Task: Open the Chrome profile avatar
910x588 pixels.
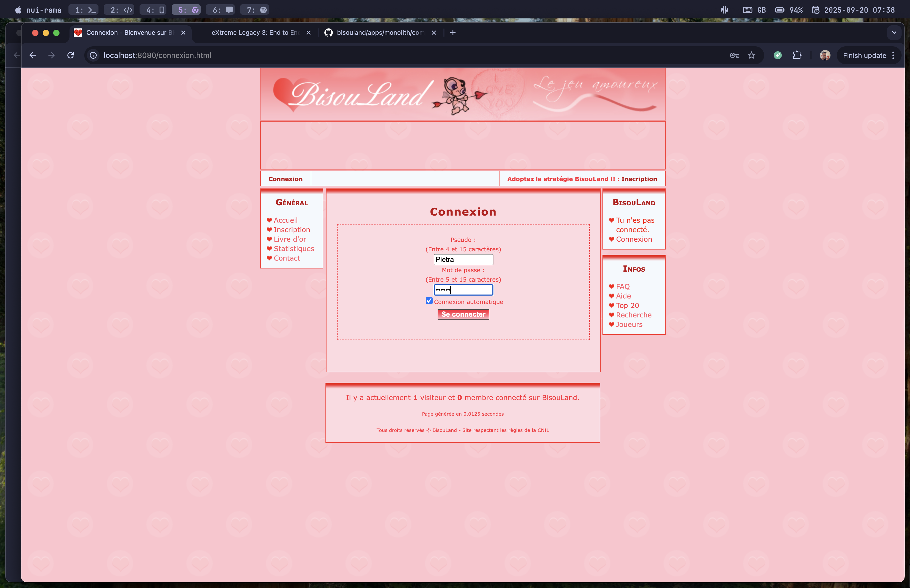Action: 825,55
